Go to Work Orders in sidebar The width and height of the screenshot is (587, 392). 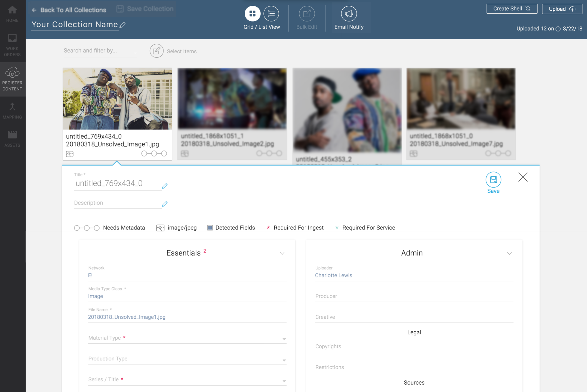pyautogui.click(x=13, y=45)
